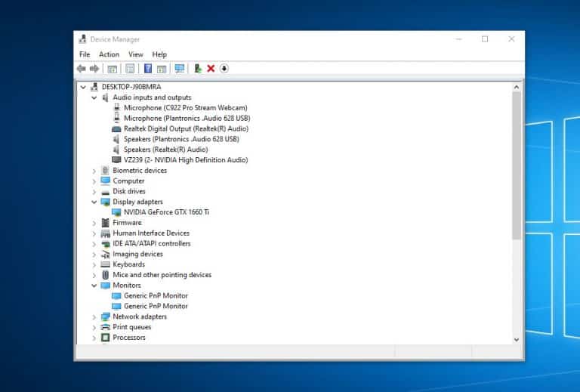The width and height of the screenshot is (580, 392).
Task: Click the scrollbar down arrow
Action: click(x=517, y=339)
